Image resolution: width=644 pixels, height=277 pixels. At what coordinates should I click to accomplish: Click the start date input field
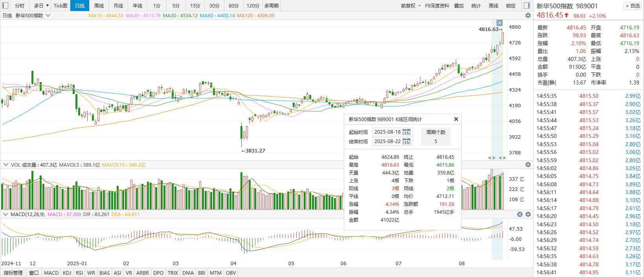coord(387,132)
